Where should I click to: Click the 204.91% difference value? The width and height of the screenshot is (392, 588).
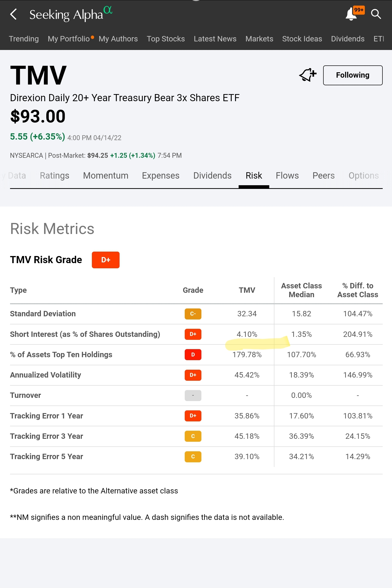point(358,334)
